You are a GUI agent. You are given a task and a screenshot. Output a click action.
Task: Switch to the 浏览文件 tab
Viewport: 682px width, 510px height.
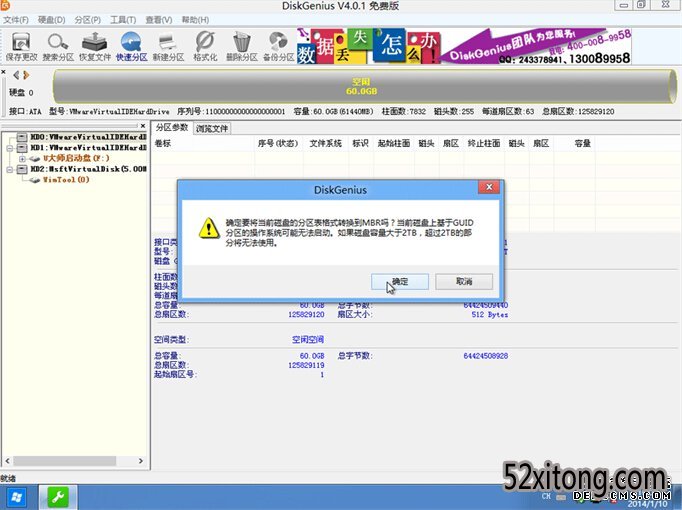point(212,129)
